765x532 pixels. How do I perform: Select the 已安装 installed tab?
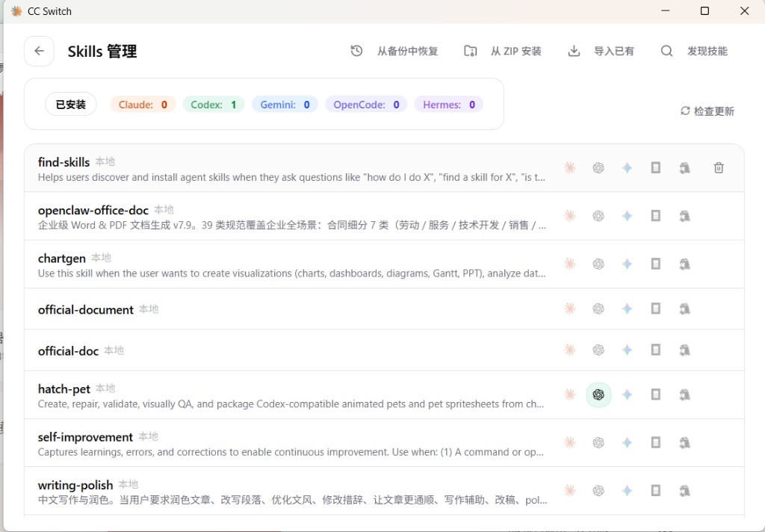71,105
